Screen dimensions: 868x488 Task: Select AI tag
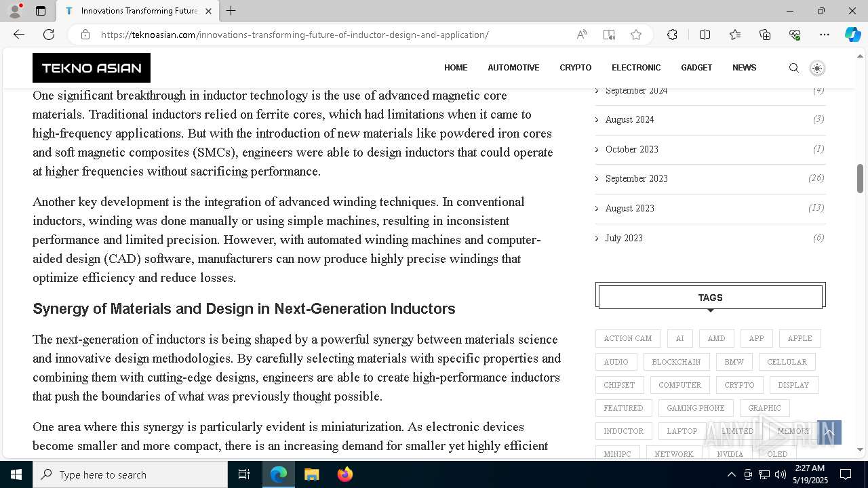point(679,338)
